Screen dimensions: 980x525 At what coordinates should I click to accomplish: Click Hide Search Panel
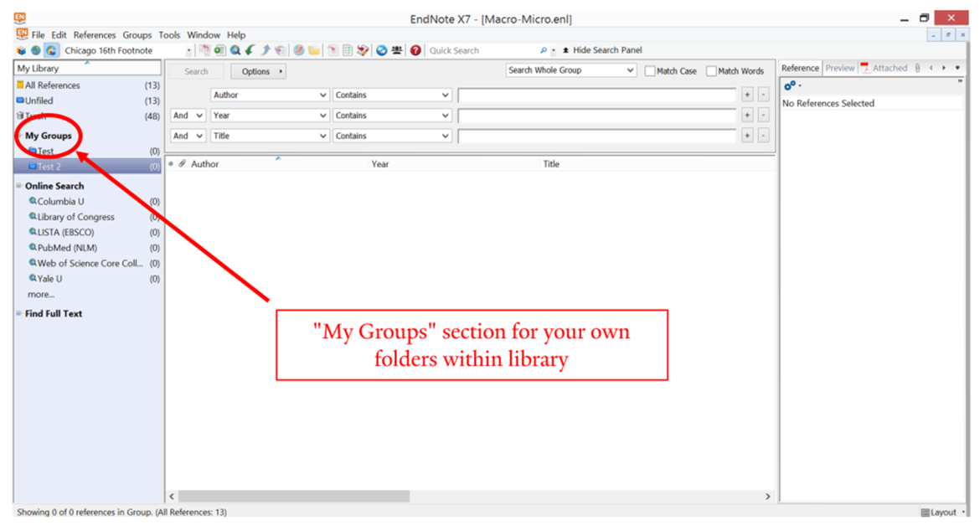602,50
